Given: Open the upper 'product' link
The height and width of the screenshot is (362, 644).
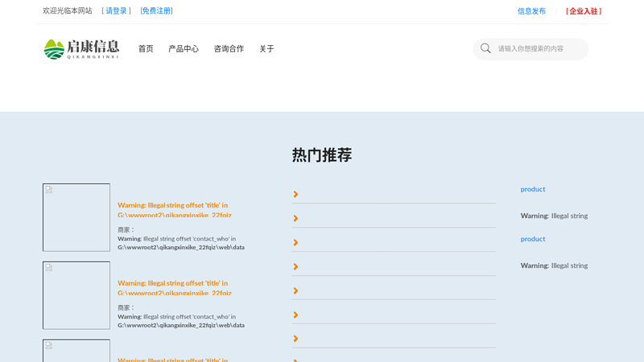Looking at the screenshot, I should tap(533, 189).
